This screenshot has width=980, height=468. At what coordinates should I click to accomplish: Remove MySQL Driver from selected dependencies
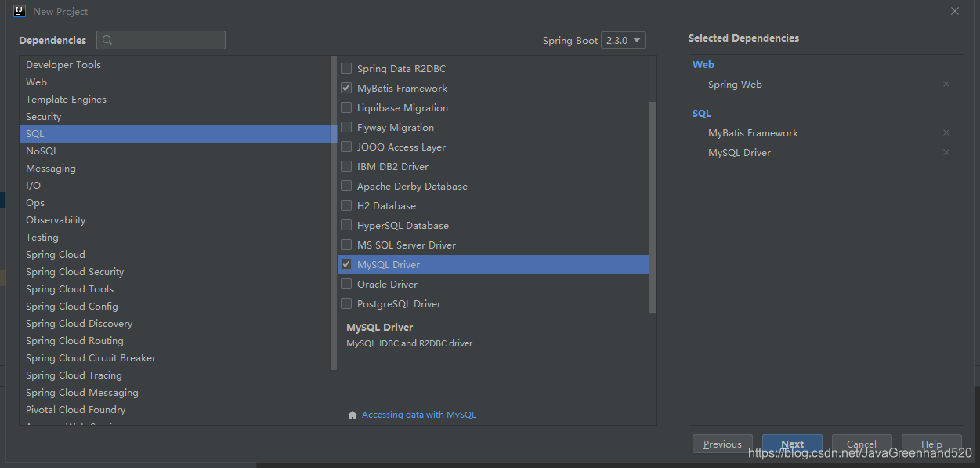coord(946,152)
